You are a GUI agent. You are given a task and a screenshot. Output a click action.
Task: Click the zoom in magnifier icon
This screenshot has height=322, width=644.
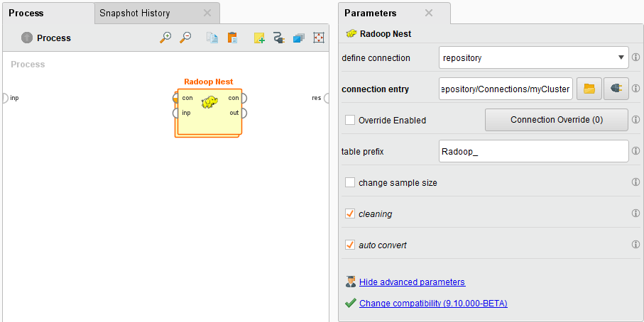(165, 38)
